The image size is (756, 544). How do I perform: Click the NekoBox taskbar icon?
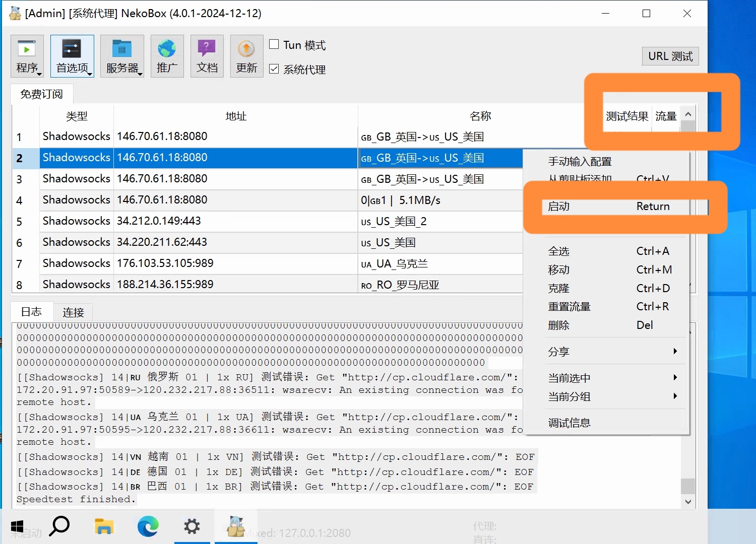pyautogui.click(x=236, y=526)
